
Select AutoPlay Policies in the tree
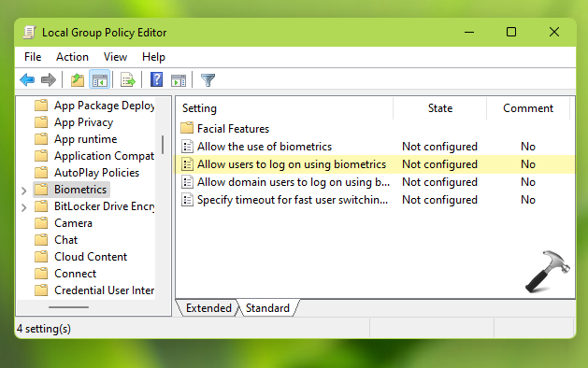click(96, 173)
